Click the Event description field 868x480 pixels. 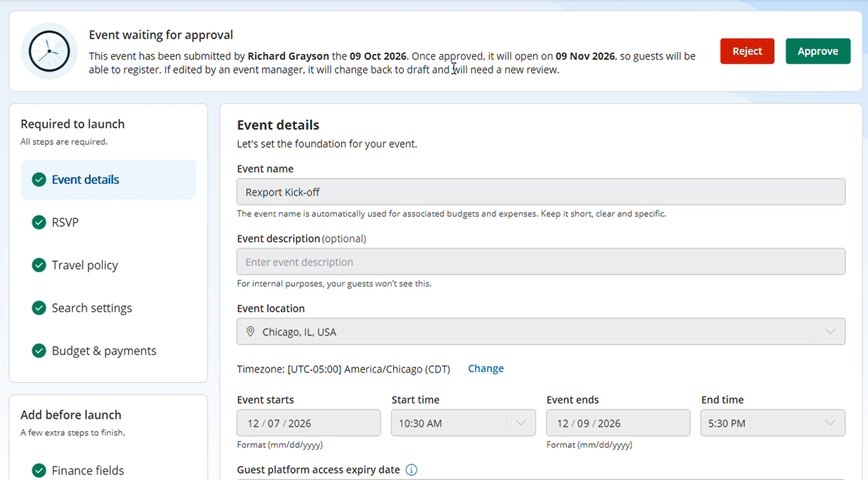click(541, 262)
